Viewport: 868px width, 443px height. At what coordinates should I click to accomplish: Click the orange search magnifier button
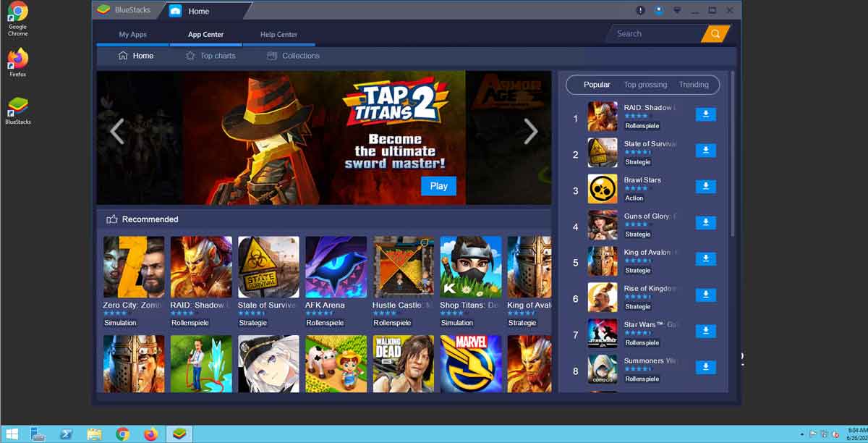tap(715, 34)
